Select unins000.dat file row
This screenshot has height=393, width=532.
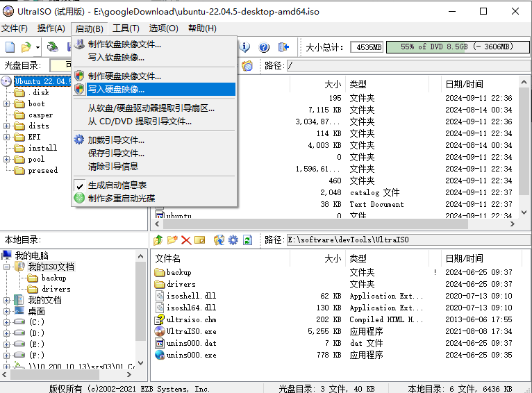(x=192, y=343)
